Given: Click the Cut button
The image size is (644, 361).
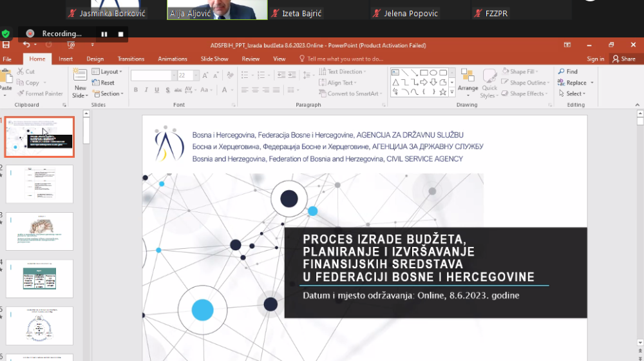Looking at the screenshot, I should [x=26, y=72].
